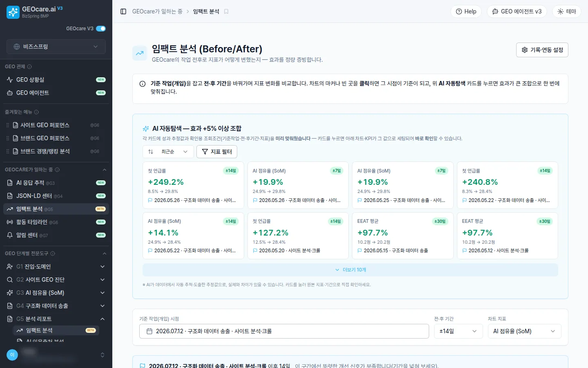Click the 기준 작업(개입) 시점 input field
The image size is (588, 368).
(284, 331)
